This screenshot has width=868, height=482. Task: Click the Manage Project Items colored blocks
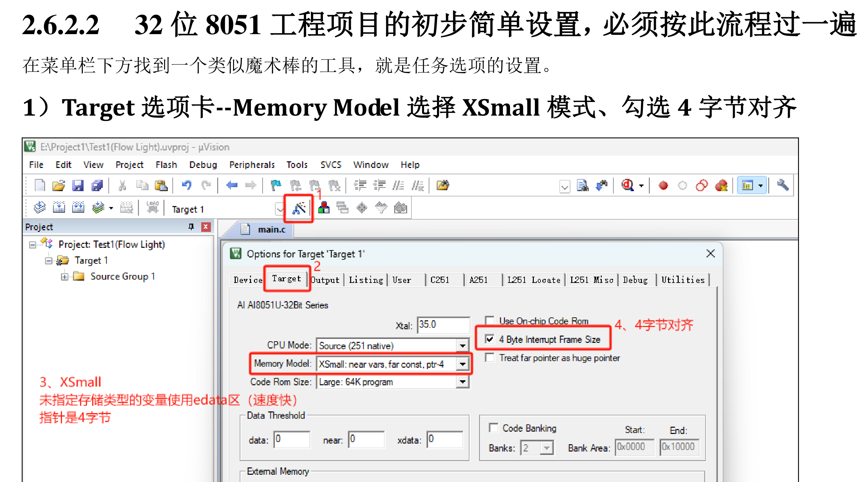[x=324, y=208]
